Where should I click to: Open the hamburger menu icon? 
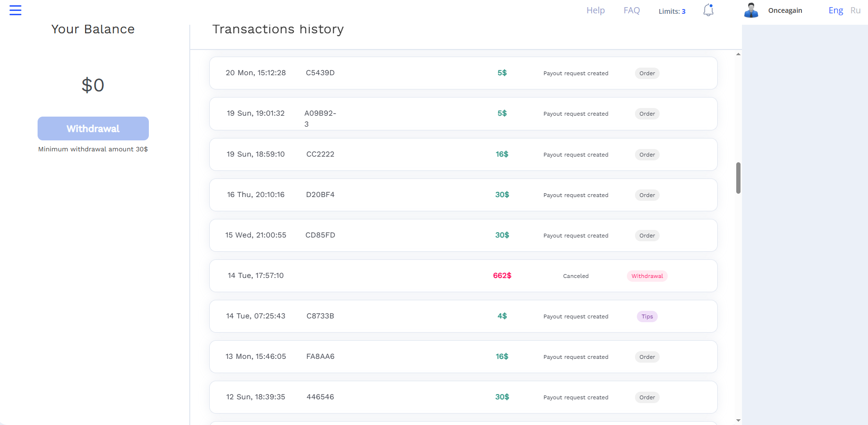coord(15,10)
